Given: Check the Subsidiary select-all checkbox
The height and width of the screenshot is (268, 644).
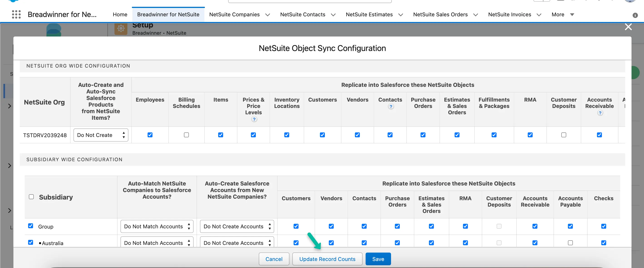Looking at the screenshot, I should (x=31, y=197).
